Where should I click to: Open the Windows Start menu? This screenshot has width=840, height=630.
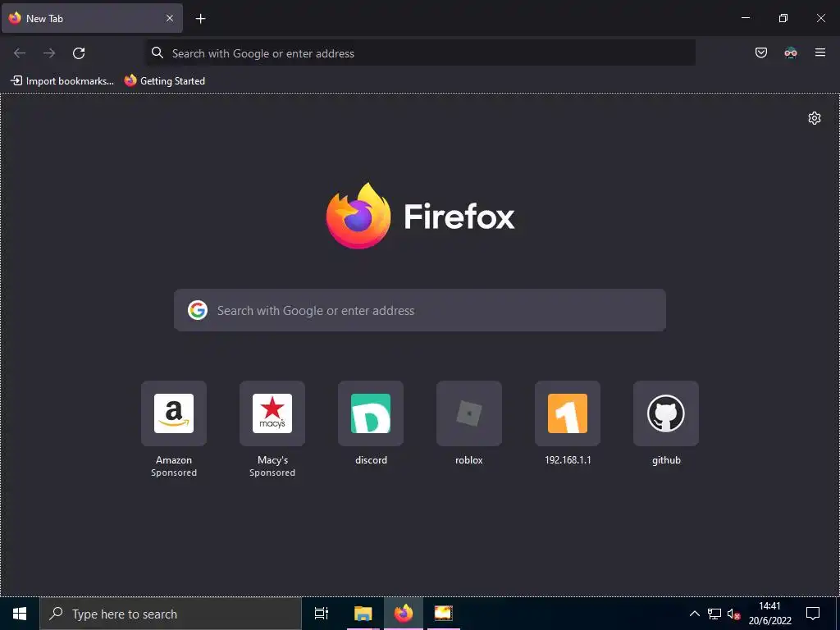(x=20, y=614)
